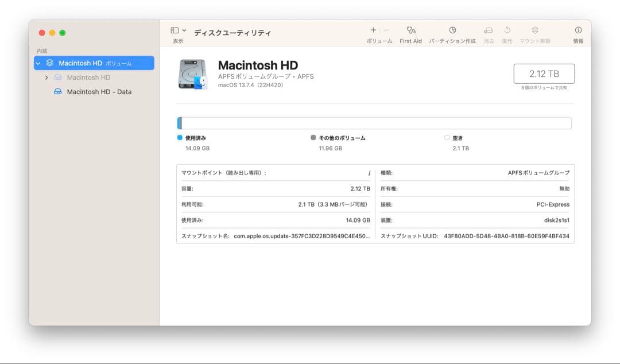Expand the Macintosh HD tree item

coord(47,77)
